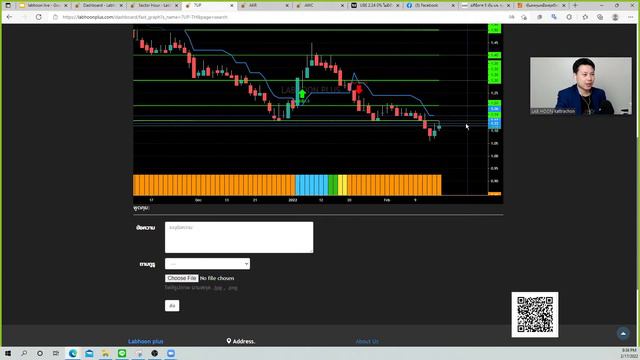The width and height of the screenshot is (640, 360).
Task: Open the collections icon in browser toolbar
Action: click(600, 17)
